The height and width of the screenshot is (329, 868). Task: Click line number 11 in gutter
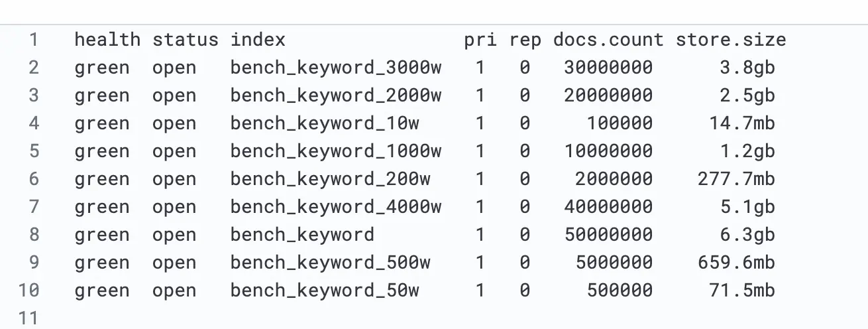point(28,318)
